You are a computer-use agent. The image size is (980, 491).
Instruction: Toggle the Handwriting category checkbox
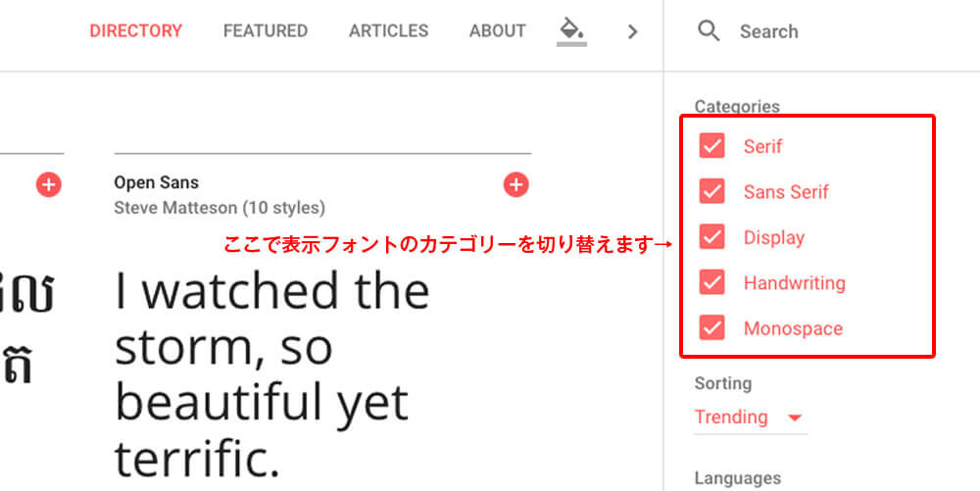pyautogui.click(x=711, y=282)
